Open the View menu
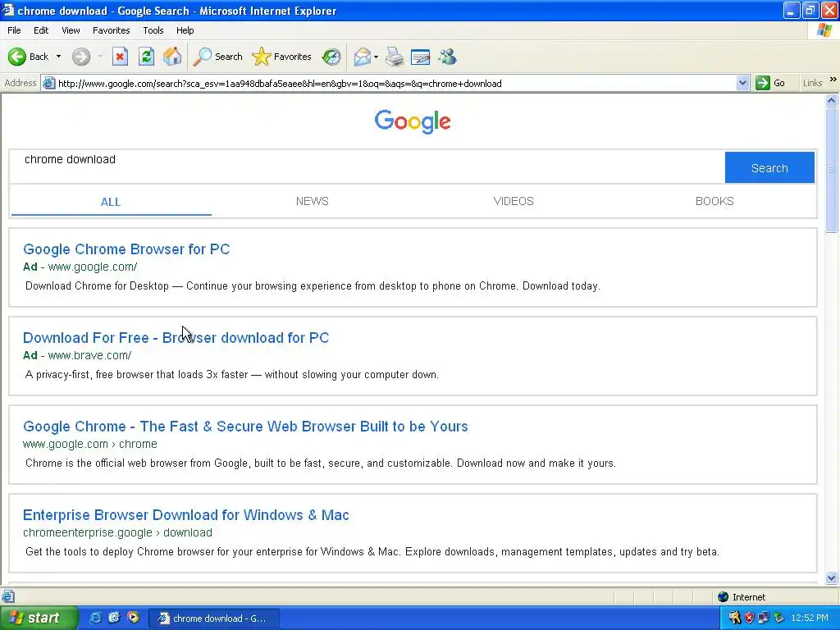 tap(71, 30)
